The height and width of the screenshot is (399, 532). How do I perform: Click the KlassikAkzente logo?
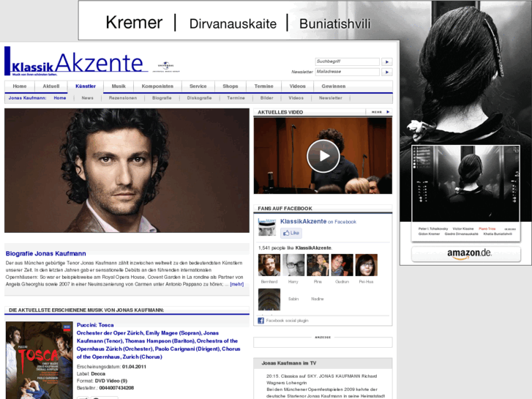76,61
